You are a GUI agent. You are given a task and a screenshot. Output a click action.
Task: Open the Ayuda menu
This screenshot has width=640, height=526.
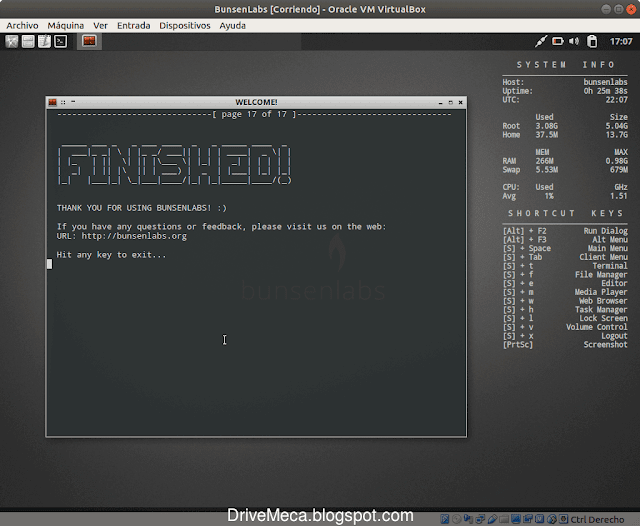(233, 25)
